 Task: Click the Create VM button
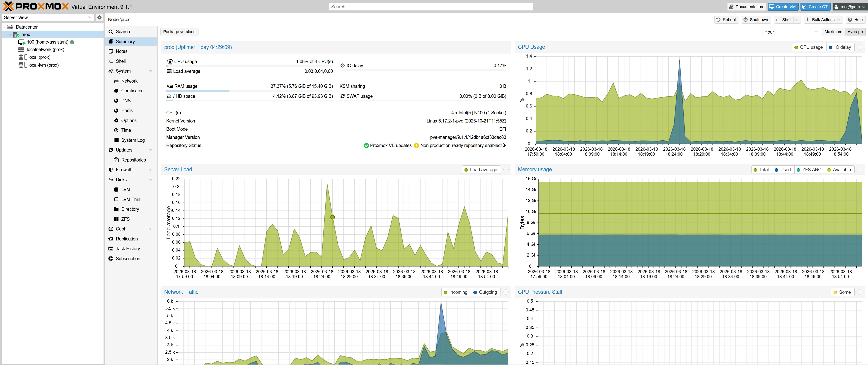click(783, 7)
